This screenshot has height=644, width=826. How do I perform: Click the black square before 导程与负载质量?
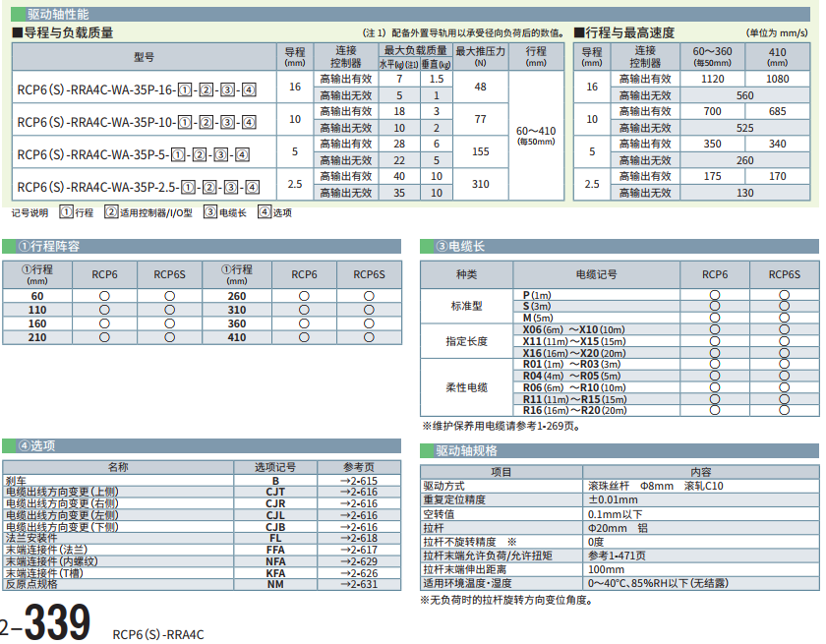[x=17, y=32]
